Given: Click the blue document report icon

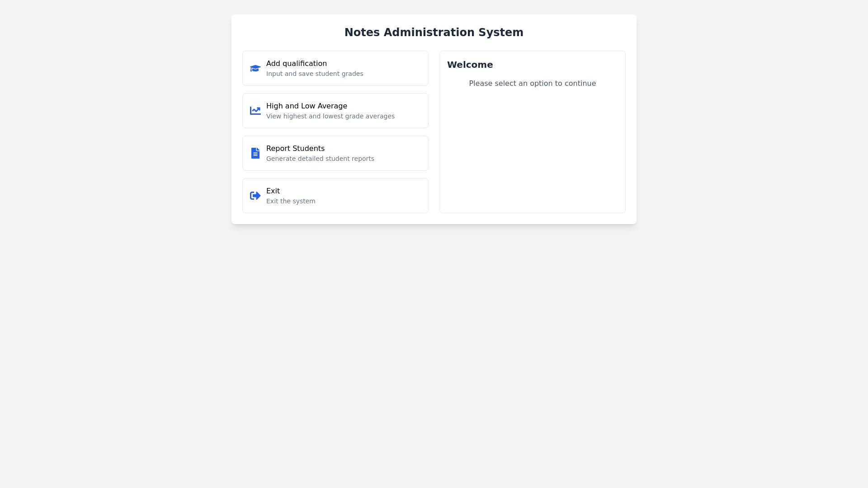Looking at the screenshot, I should pyautogui.click(x=255, y=153).
